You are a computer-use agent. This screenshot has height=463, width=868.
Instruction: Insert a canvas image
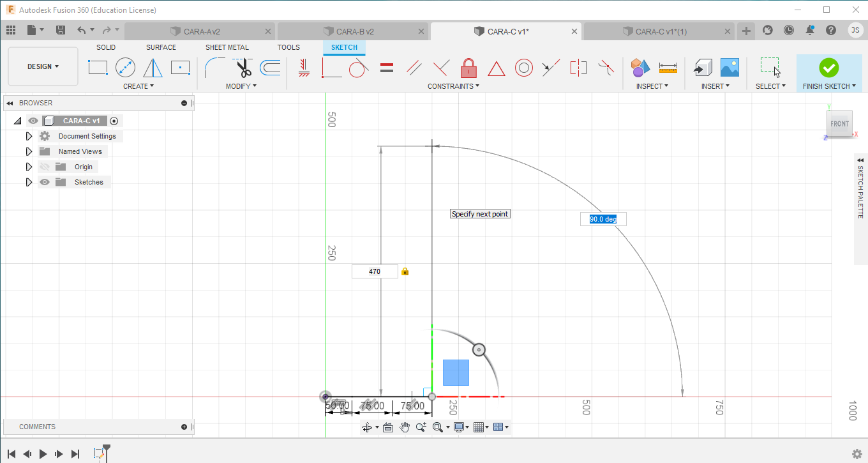[730, 67]
